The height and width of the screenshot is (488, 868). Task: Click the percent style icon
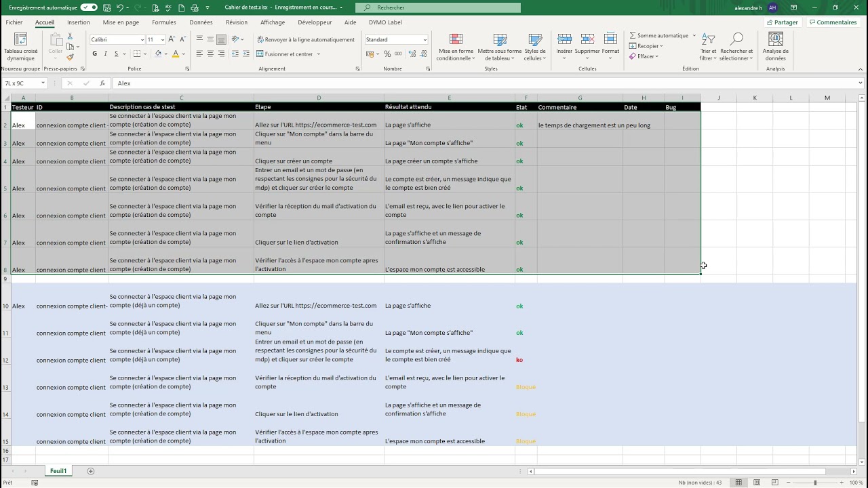coord(387,54)
